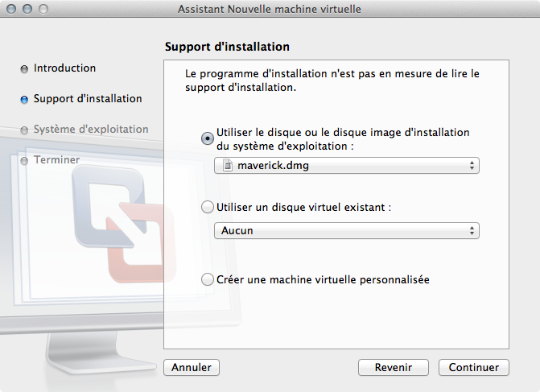Click the maverick.dmg file icon
Viewport: 540px width, 392px height.
coord(228,165)
